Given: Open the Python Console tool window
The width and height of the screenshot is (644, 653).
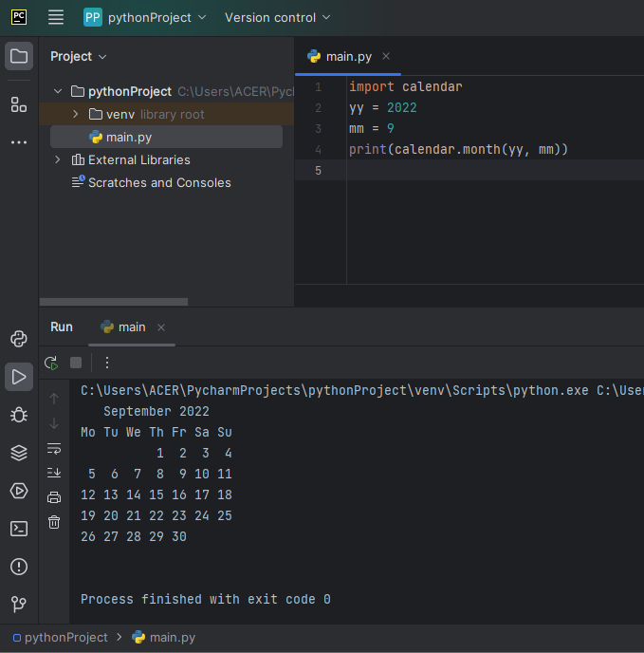Looking at the screenshot, I should tap(19, 339).
